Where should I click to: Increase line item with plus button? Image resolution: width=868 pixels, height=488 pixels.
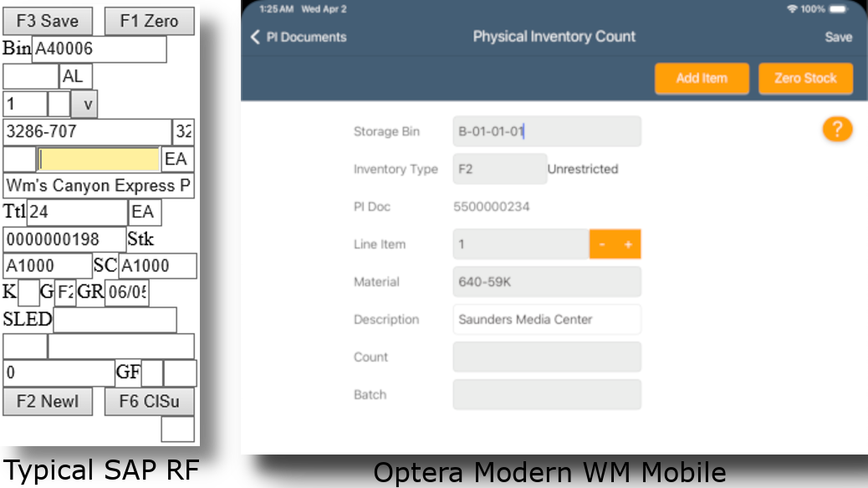[x=627, y=244]
